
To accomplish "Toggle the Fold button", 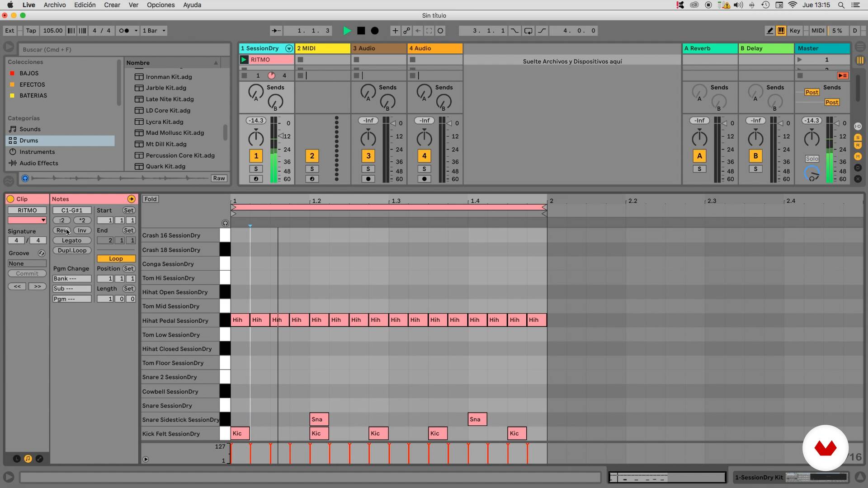I will point(151,199).
